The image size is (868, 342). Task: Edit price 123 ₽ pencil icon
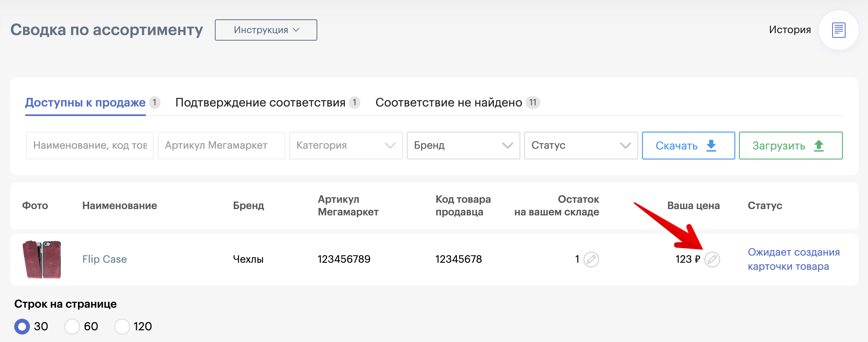pyautogui.click(x=712, y=260)
